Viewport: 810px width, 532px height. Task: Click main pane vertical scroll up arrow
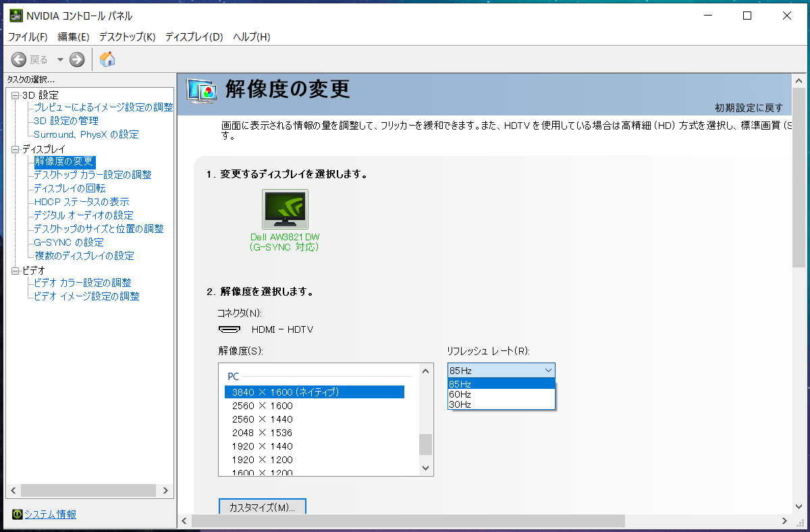[x=798, y=81]
